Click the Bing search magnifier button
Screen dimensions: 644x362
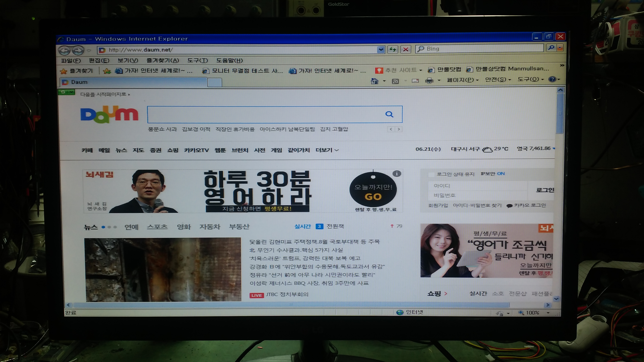pos(551,48)
